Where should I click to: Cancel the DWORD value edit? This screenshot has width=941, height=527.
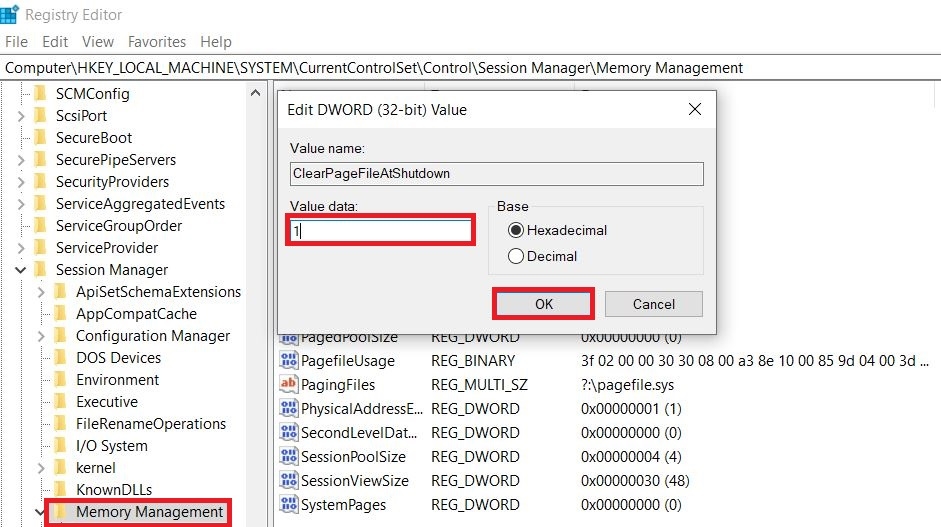(x=654, y=304)
